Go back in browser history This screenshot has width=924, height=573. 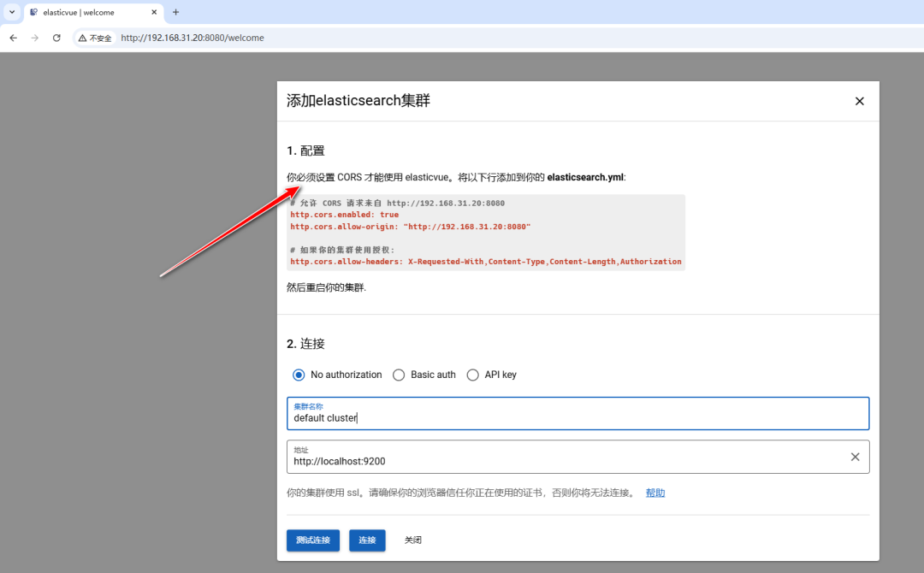click(x=14, y=38)
